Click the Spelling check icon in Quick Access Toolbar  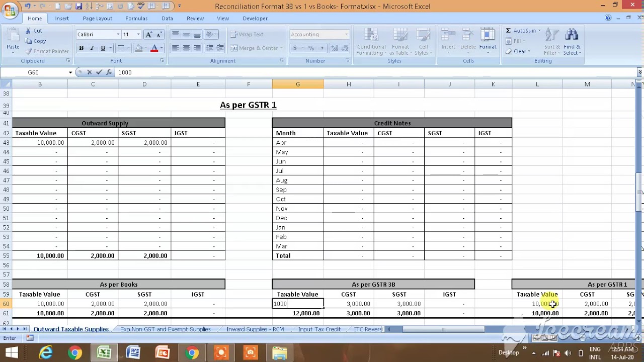(142, 6)
